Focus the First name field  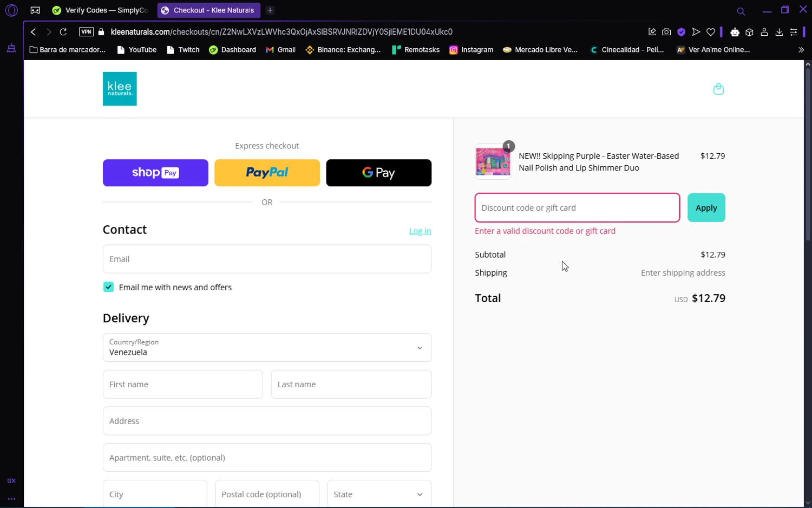point(182,385)
